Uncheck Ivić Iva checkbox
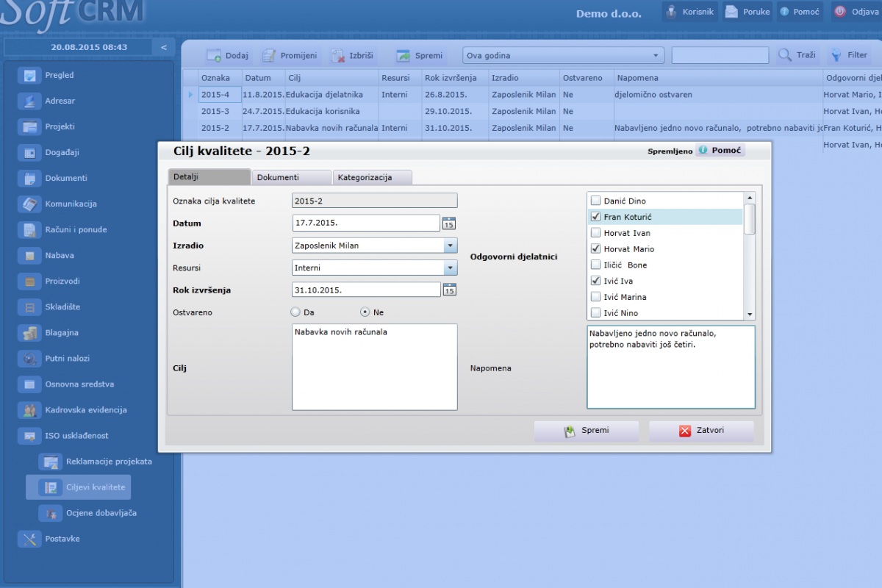Image resolution: width=882 pixels, height=588 pixels. click(x=596, y=281)
